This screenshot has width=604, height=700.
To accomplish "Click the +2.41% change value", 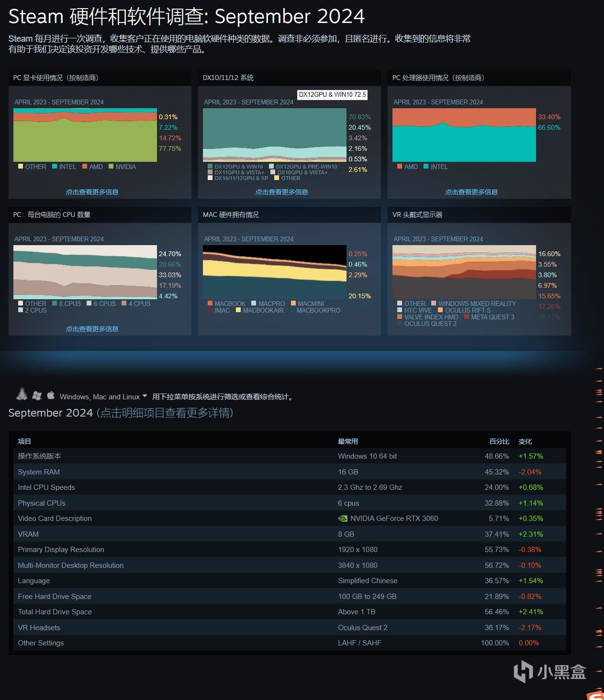I will (531, 612).
